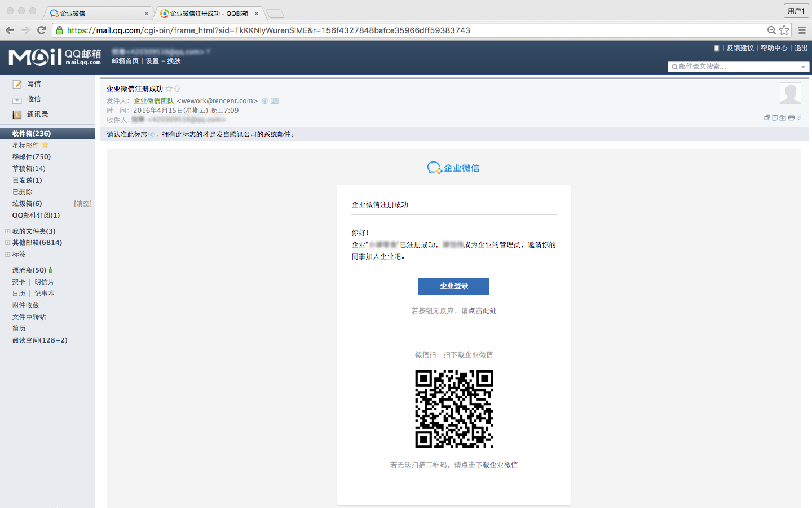This screenshot has height=508, width=812.
Task: Click the Tencent verification badge beside sender
Action: 264,101
